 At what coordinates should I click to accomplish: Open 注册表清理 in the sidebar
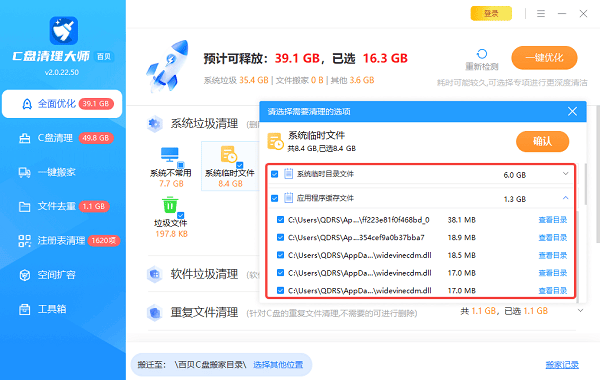[62, 241]
